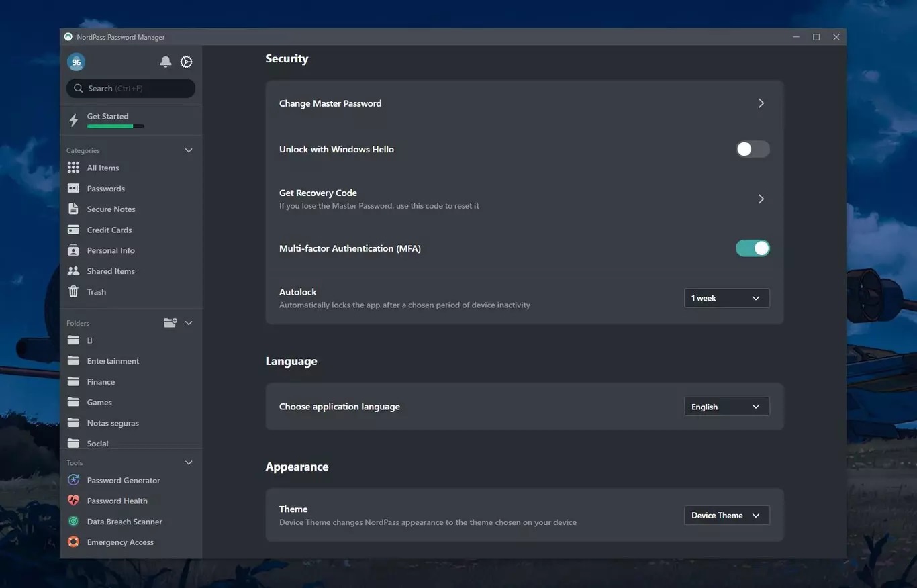Open Password Generator tool
The height and width of the screenshot is (588, 917).
124,481
